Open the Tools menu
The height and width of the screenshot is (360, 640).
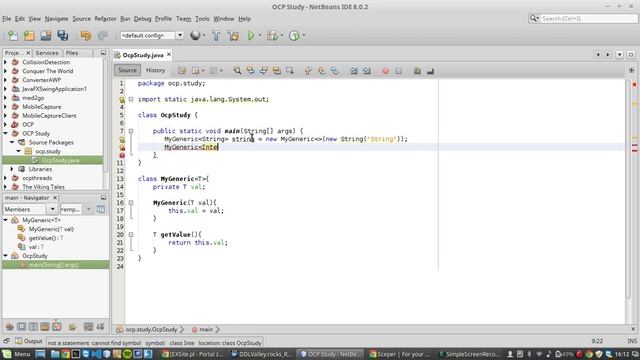pyautogui.click(x=202, y=19)
